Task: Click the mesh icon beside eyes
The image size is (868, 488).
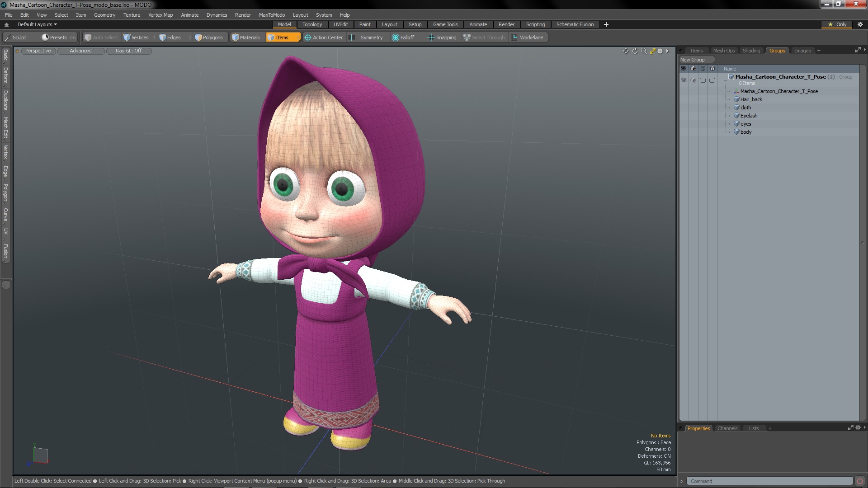Action: [x=736, y=124]
